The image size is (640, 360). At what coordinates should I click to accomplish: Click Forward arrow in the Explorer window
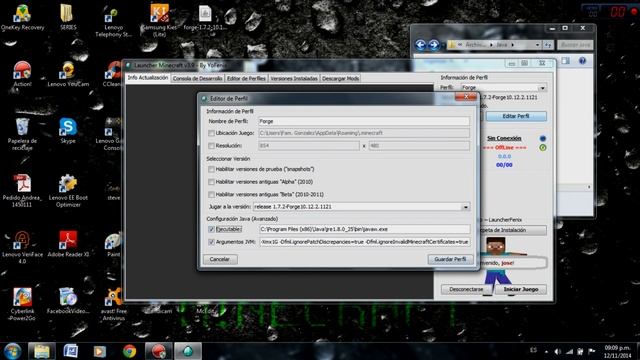click(x=433, y=44)
